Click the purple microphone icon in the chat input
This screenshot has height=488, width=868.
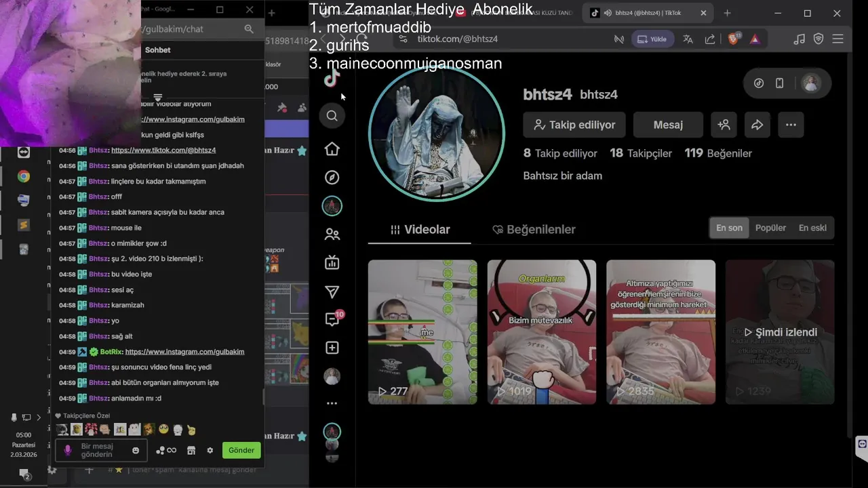[x=67, y=450]
